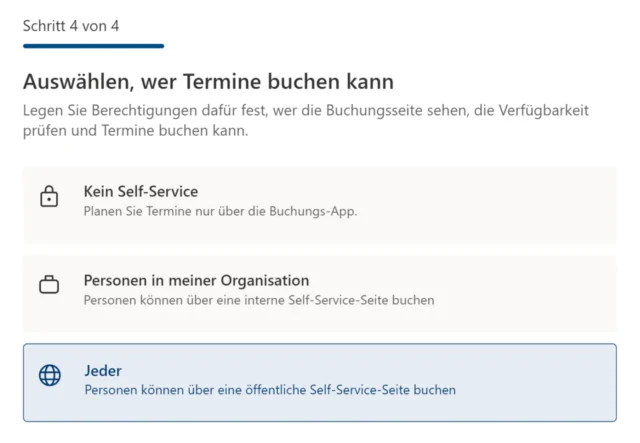Click the öffentliche Self-Service-Seite description text
Screen dimensions: 640x443
tap(270, 390)
